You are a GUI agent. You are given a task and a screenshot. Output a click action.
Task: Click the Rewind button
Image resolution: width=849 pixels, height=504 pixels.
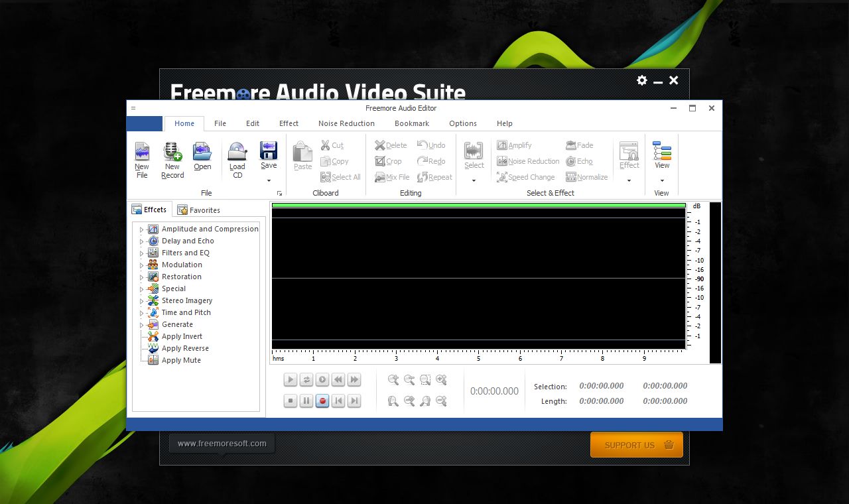coord(338,380)
